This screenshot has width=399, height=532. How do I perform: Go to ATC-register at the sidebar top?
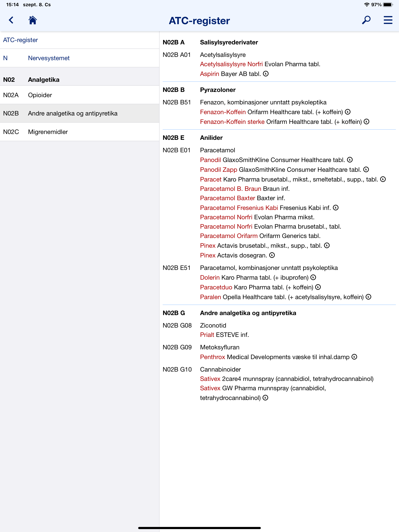tap(20, 40)
